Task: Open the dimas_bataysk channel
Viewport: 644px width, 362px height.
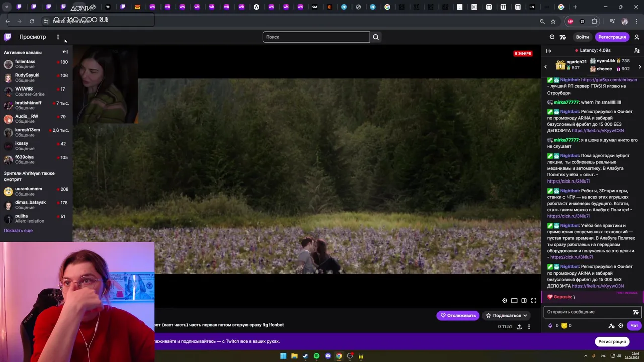Action: 36,205
